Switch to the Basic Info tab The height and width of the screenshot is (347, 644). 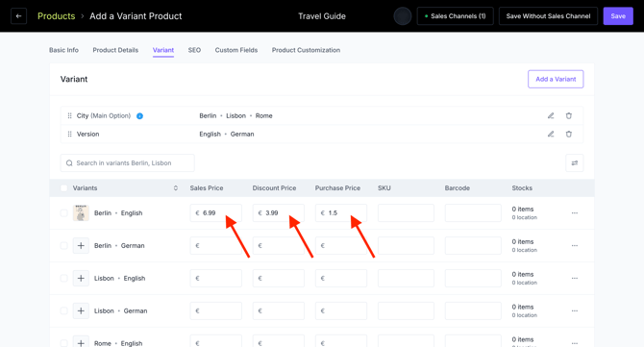pos(63,50)
